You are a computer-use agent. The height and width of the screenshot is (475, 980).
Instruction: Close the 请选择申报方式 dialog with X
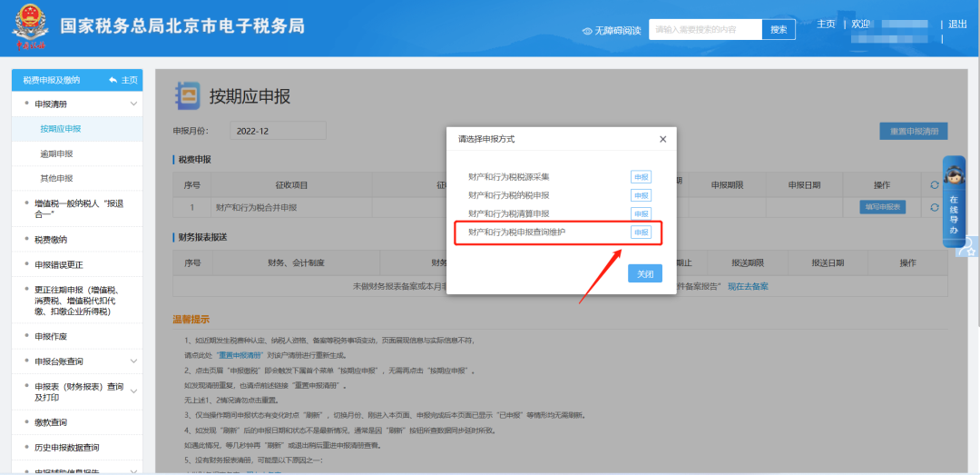point(662,139)
